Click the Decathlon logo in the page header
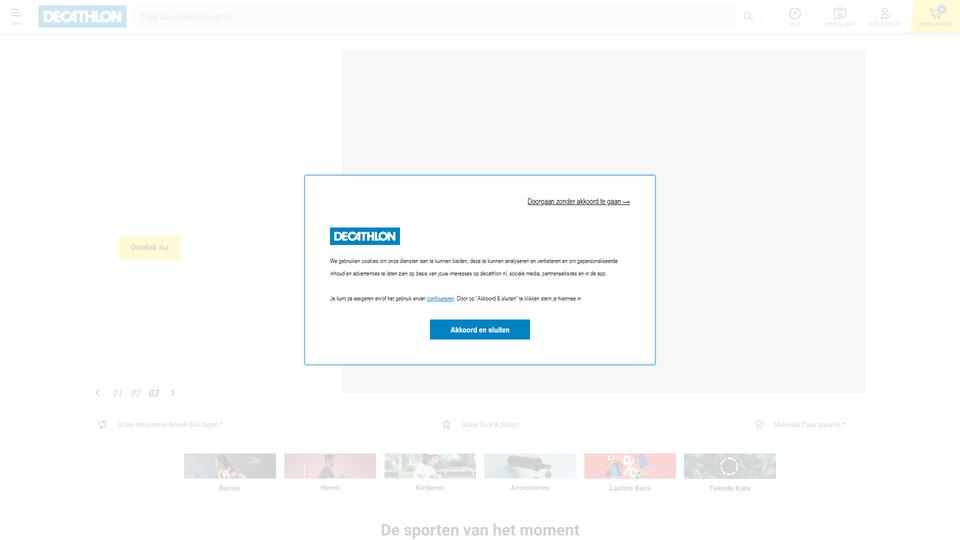 [x=83, y=17]
